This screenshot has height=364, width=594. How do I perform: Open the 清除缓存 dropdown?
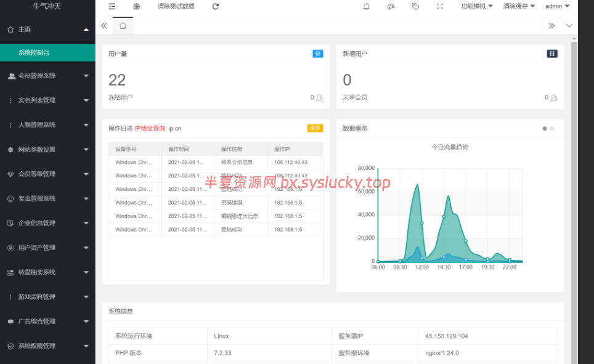click(519, 6)
